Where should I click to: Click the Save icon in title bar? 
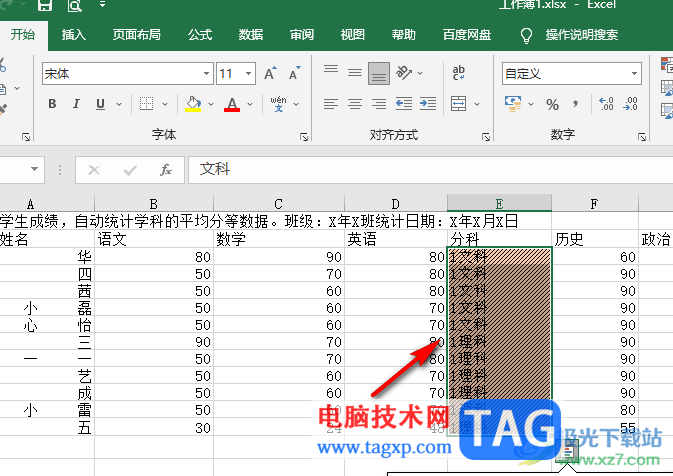(x=45, y=5)
